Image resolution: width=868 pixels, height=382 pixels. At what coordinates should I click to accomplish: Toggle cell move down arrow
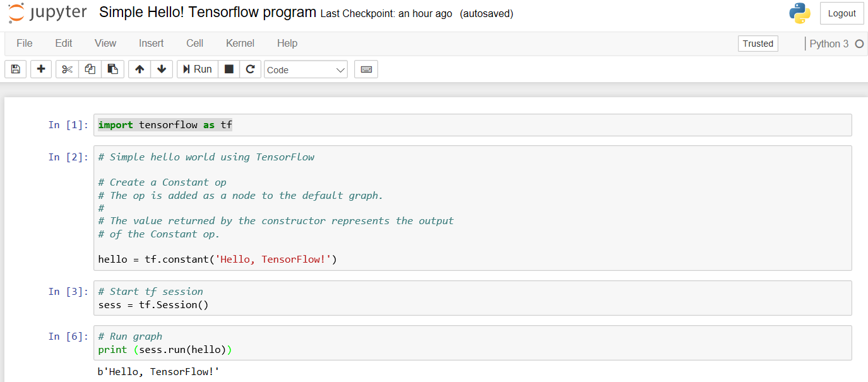point(162,69)
